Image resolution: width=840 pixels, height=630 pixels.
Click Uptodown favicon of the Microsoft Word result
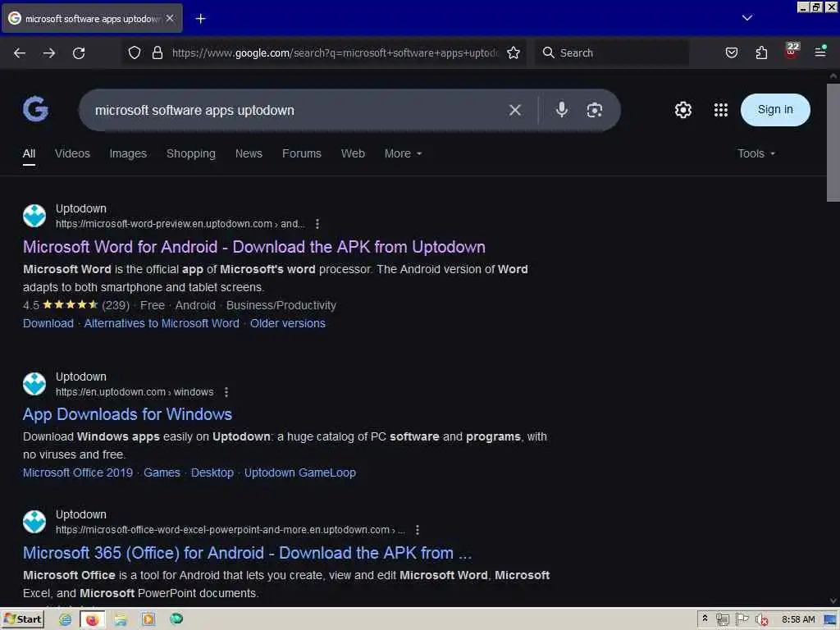[34, 216]
